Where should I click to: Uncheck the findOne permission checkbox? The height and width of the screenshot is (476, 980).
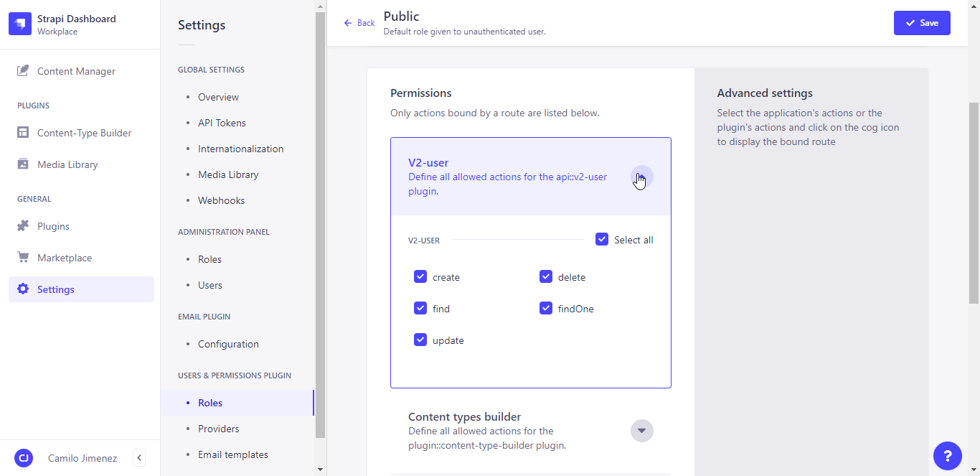point(546,309)
